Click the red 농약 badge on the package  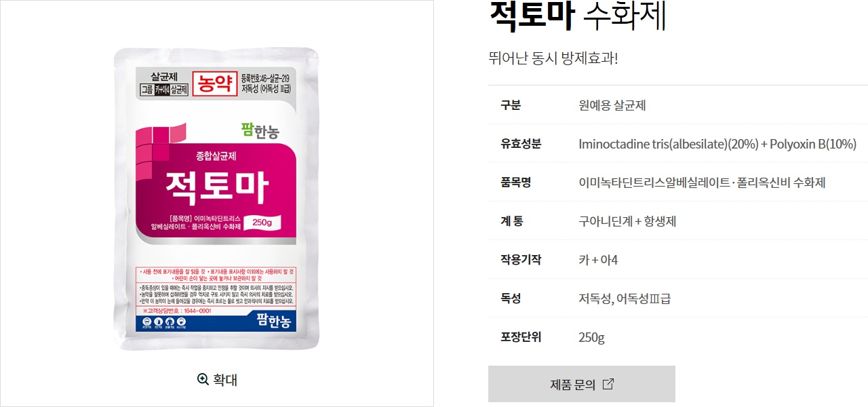214,83
